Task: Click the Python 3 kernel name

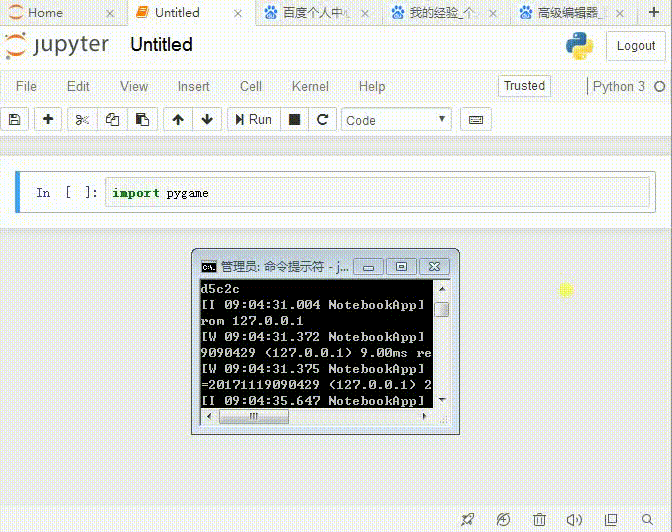Action: click(x=618, y=86)
